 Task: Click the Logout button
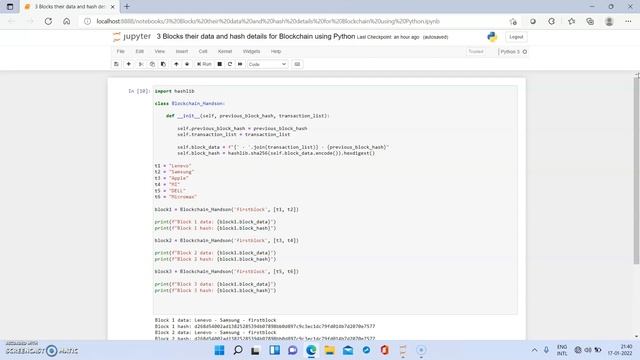point(516,37)
